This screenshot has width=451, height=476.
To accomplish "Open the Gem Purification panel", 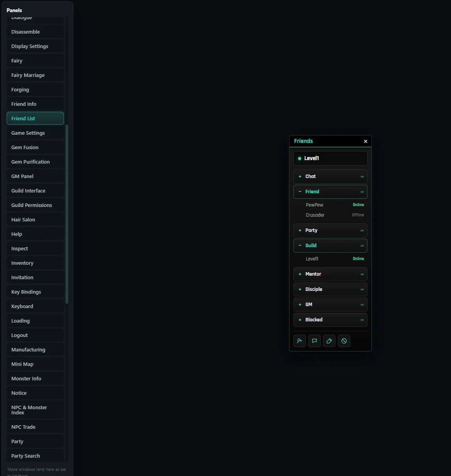I will pos(35,162).
